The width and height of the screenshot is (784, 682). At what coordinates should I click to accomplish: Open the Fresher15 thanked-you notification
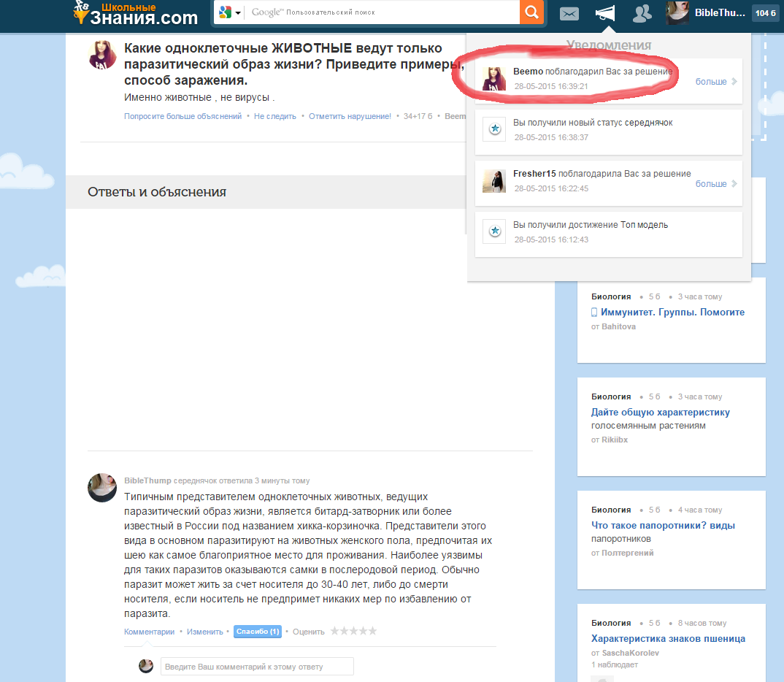tap(609, 183)
